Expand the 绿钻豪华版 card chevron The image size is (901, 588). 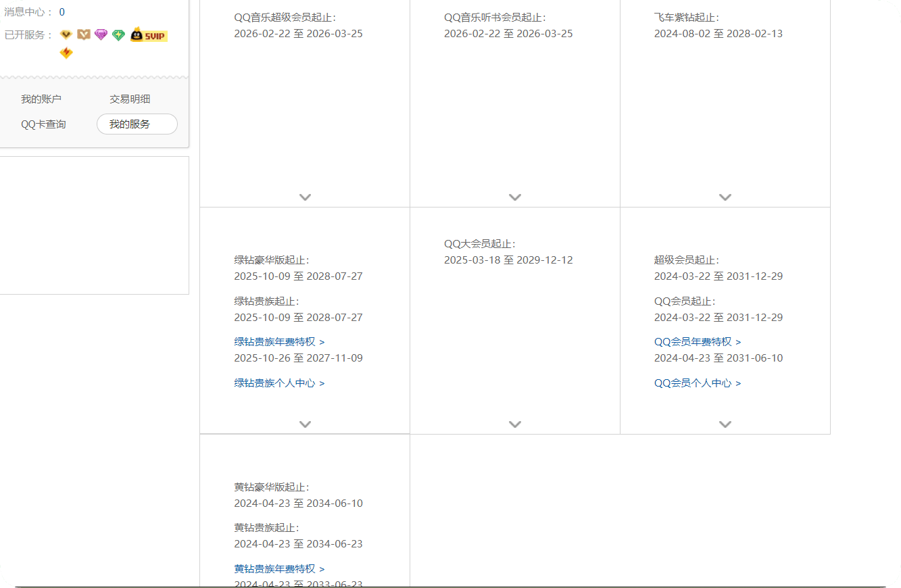[x=305, y=424]
